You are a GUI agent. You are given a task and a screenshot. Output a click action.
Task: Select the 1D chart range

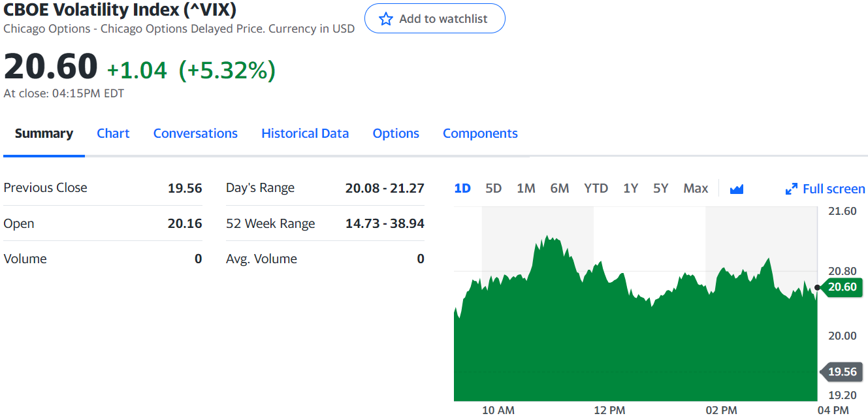(462, 188)
